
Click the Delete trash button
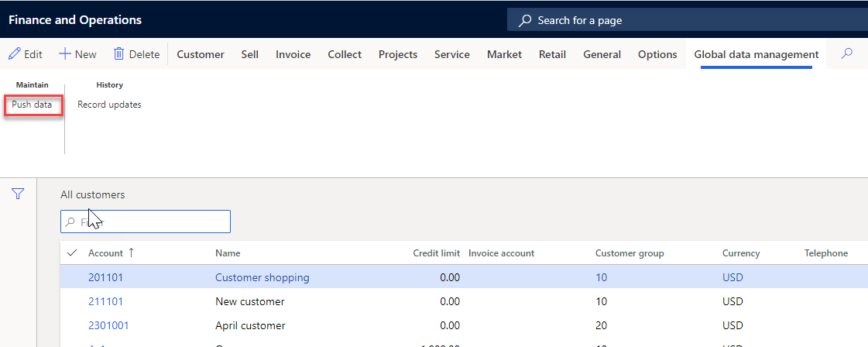tap(137, 54)
